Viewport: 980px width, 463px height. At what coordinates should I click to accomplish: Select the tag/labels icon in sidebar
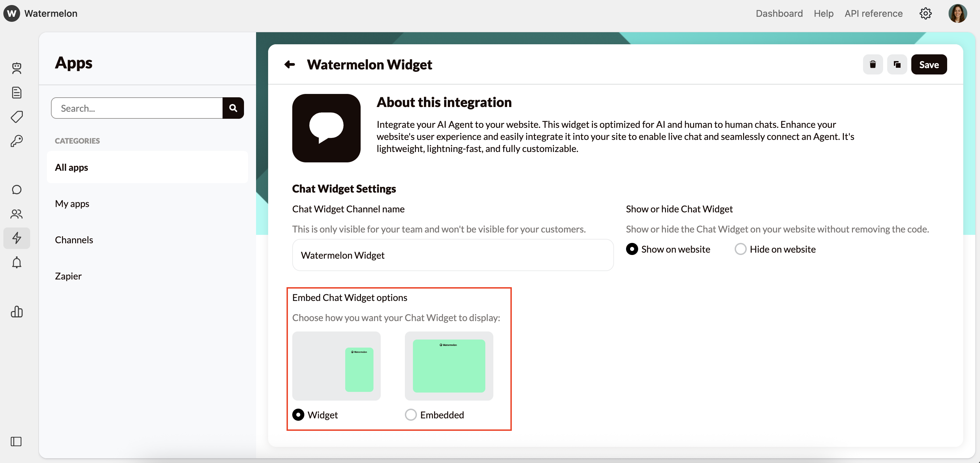click(16, 117)
